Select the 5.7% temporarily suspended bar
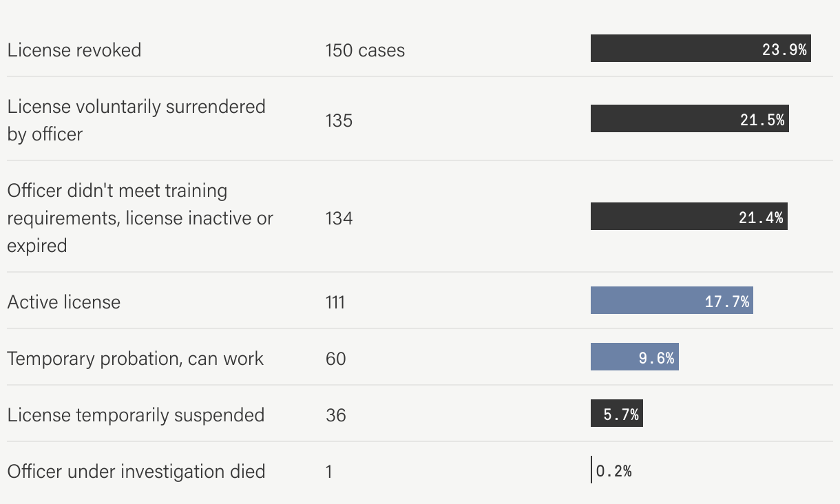 (x=617, y=413)
